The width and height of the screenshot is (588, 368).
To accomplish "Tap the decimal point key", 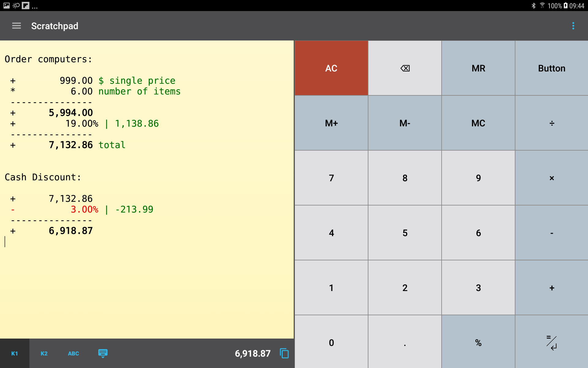I will 405,342.
